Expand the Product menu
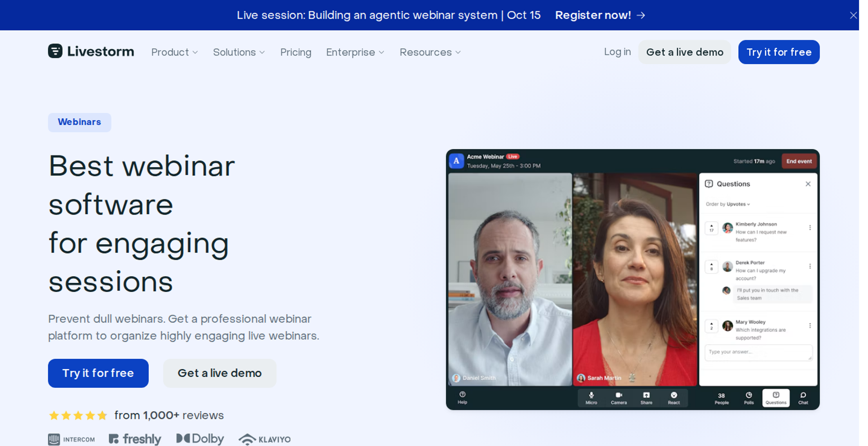The width and height of the screenshot is (868, 446). pyautogui.click(x=175, y=52)
